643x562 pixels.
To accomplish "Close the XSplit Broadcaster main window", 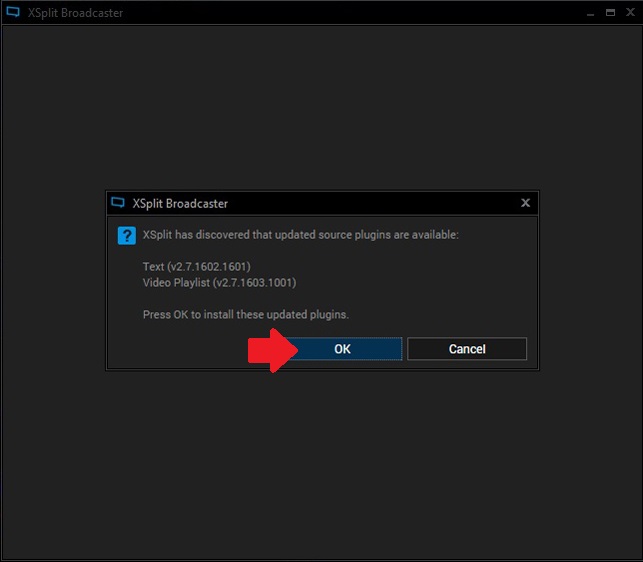I will pos(628,13).
